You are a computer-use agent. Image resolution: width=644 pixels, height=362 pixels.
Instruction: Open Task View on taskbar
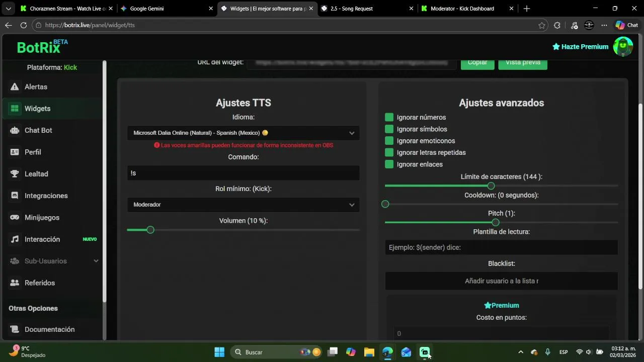pos(332,352)
